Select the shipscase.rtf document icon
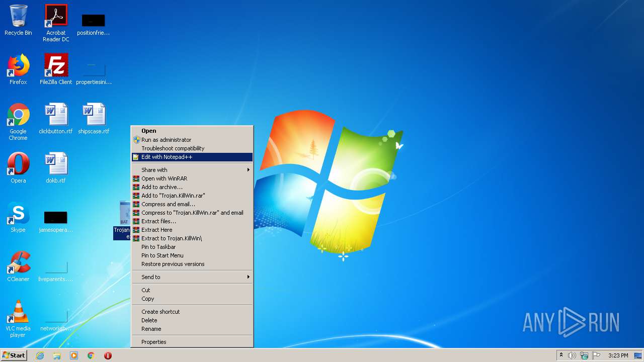644x362 pixels. click(94, 119)
